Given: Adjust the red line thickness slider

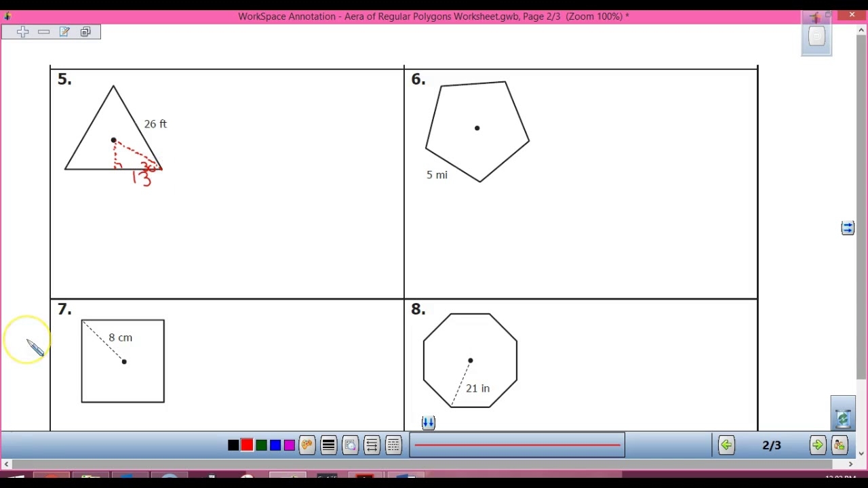Looking at the screenshot, I should 517,445.
